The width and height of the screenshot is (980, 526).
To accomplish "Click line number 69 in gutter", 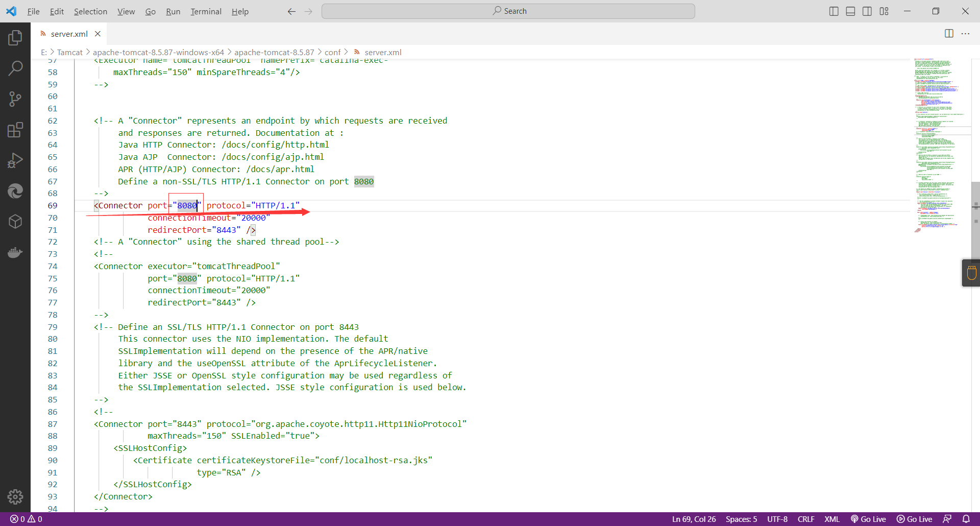I will coord(53,205).
